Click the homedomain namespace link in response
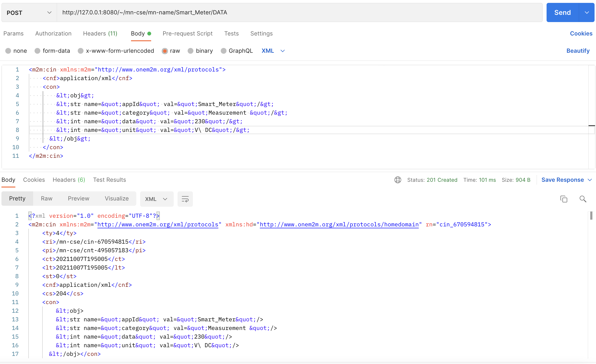 click(339, 224)
